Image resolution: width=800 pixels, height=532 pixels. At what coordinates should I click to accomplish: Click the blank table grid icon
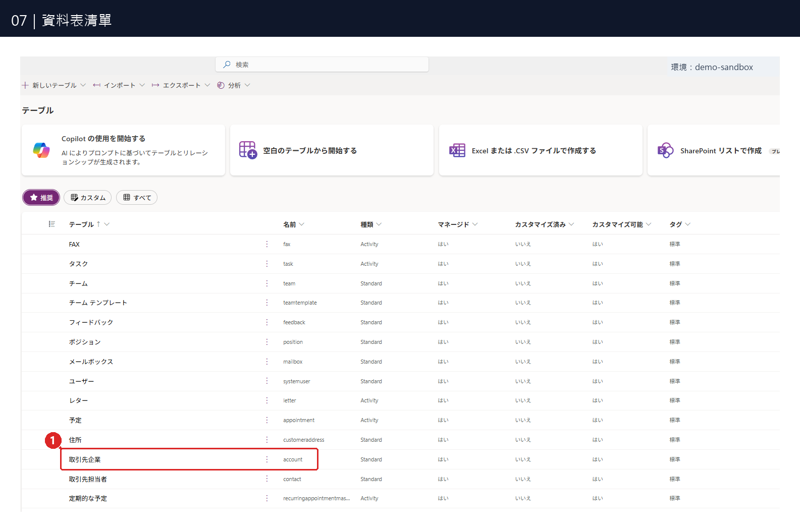[x=248, y=150]
